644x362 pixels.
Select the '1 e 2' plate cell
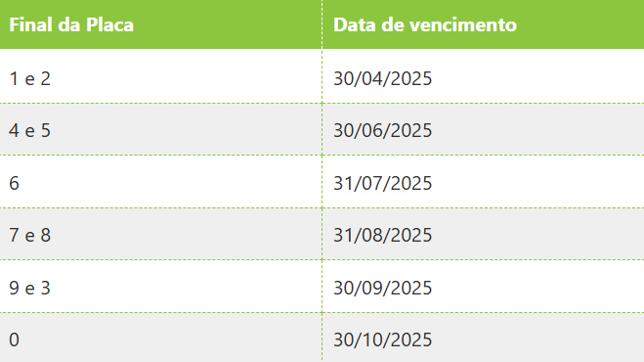point(160,76)
